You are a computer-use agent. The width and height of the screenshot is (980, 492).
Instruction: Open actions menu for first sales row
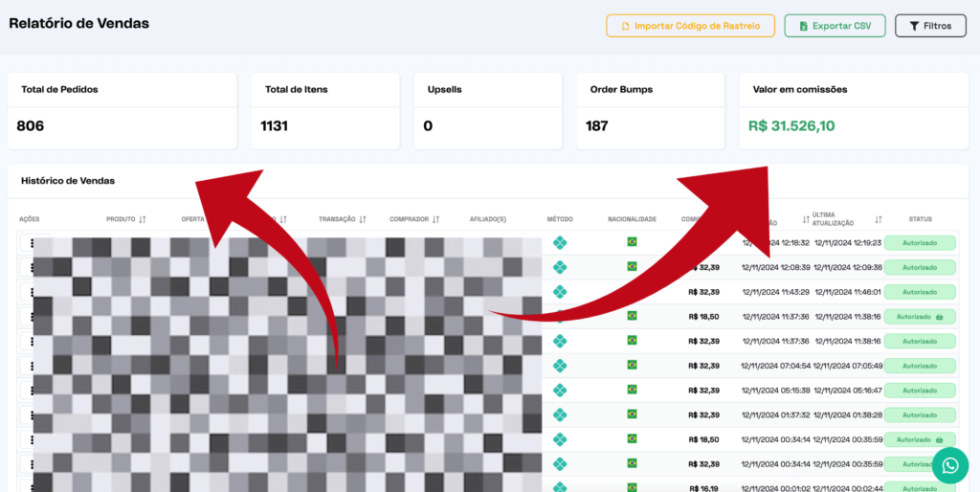point(32,243)
